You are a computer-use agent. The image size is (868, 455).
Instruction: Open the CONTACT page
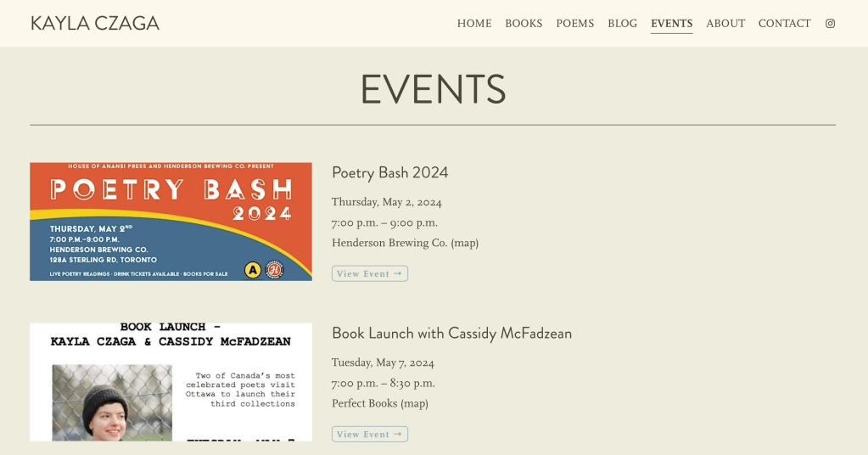click(x=784, y=24)
